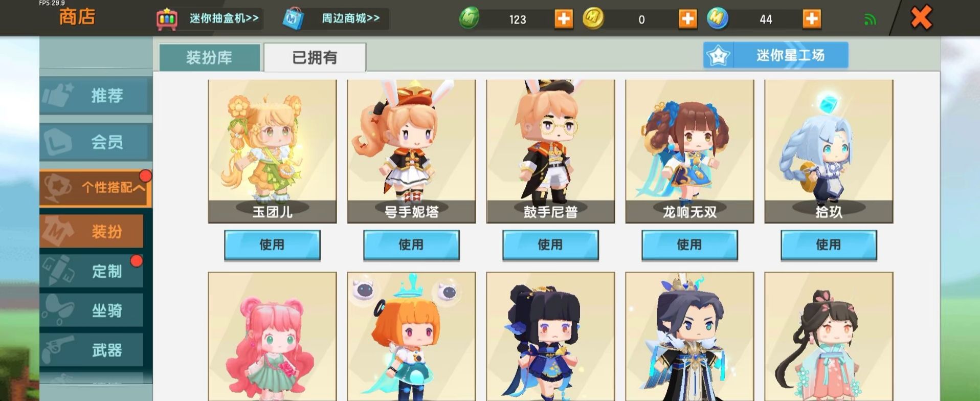
Task: Switch to the 已拥有 tab
Action: [315, 57]
